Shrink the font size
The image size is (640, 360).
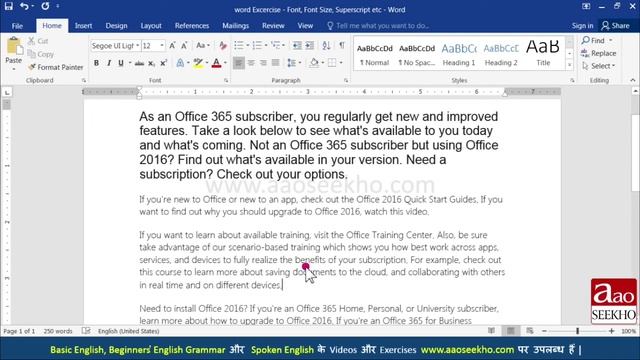point(184,46)
